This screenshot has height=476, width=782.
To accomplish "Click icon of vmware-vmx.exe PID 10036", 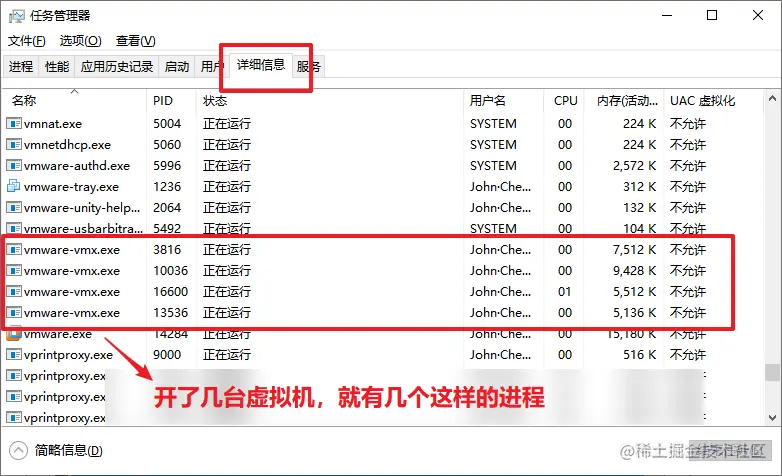I will [13, 270].
